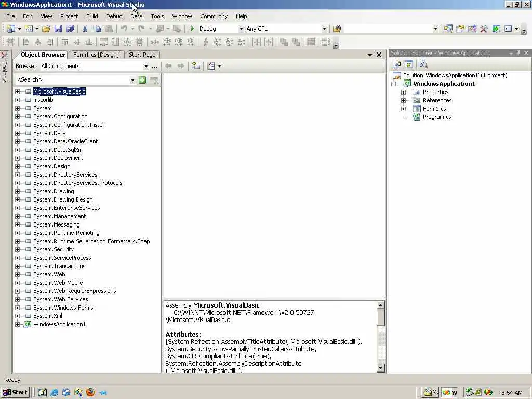The width and height of the screenshot is (532, 399).
Task: Open the Debug configuration dropdown
Action: (x=241, y=29)
